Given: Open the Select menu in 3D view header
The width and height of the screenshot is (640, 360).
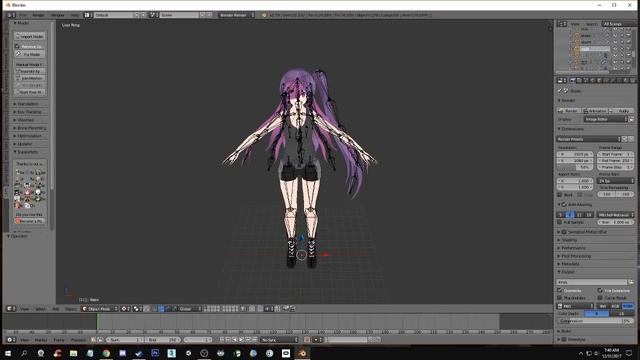Looking at the screenshot, I should 40,309.
